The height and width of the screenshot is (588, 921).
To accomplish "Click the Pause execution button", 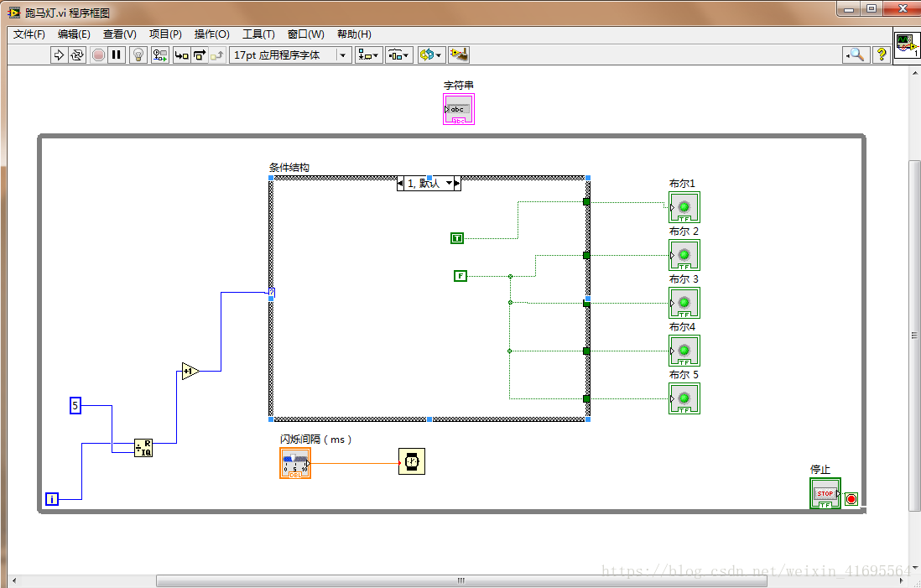I will [x=117, y=55].
